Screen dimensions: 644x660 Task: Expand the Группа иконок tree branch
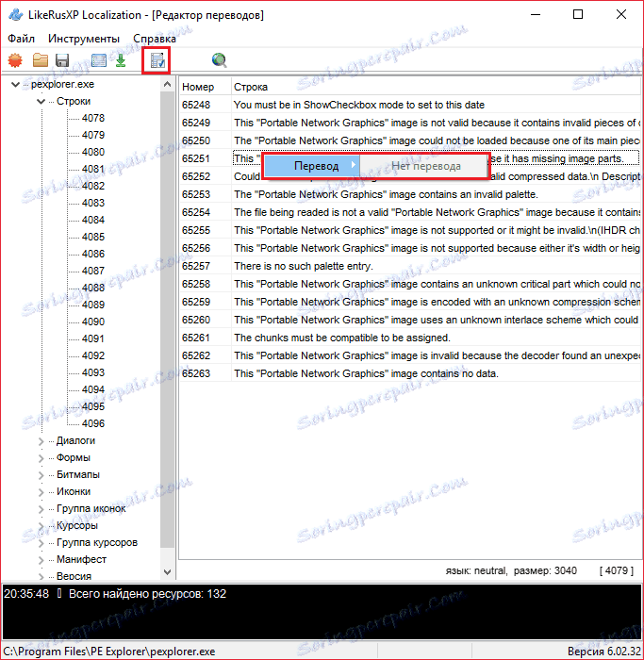pyautogui.click(x=41, y=509)
